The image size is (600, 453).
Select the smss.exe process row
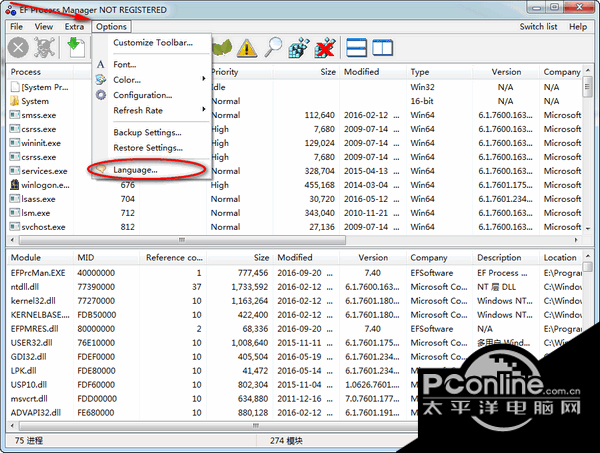point(295,115)
